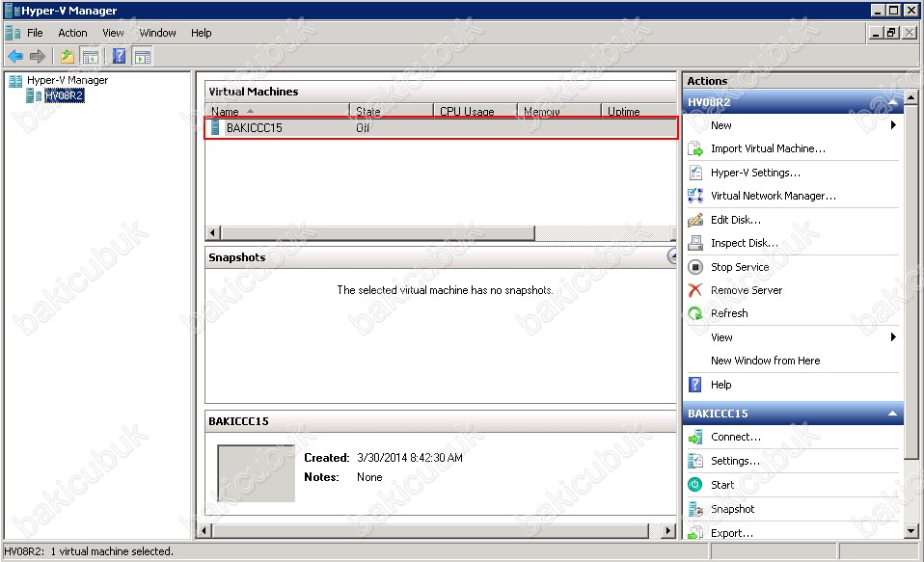Select the BAKICCC15 virtual machine name

(254, 128)
